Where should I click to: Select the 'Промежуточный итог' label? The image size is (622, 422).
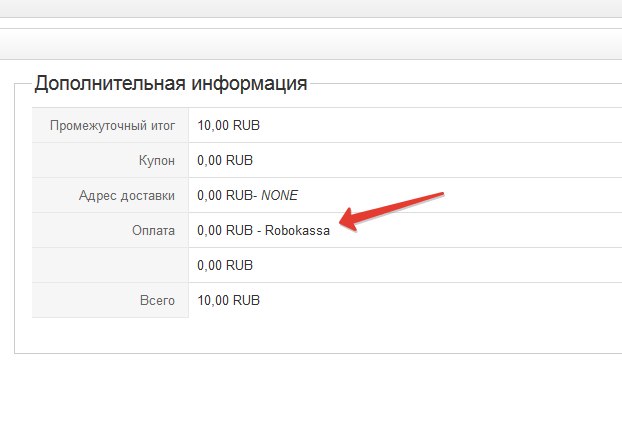pyautogui.click(x=112, y=126)
